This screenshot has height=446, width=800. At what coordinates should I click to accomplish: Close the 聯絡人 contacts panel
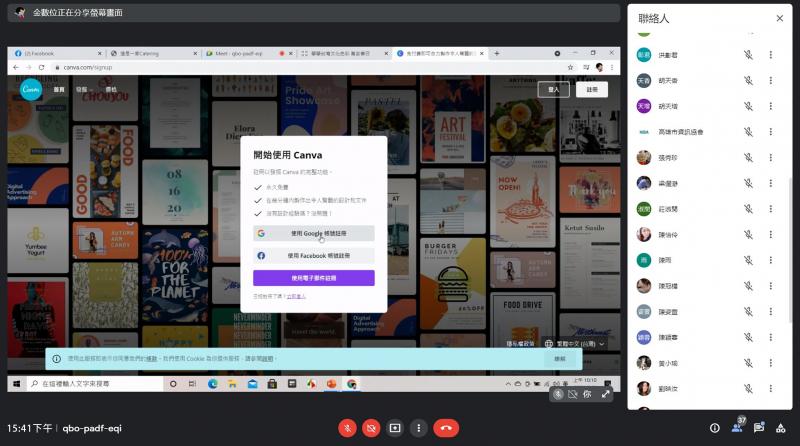(x=780, y=18)
